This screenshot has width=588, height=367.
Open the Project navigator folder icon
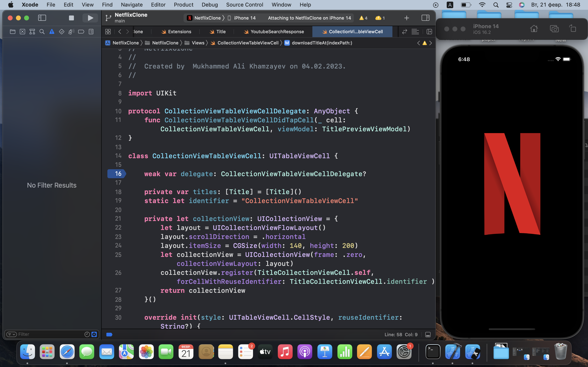[x=12, y=32]
